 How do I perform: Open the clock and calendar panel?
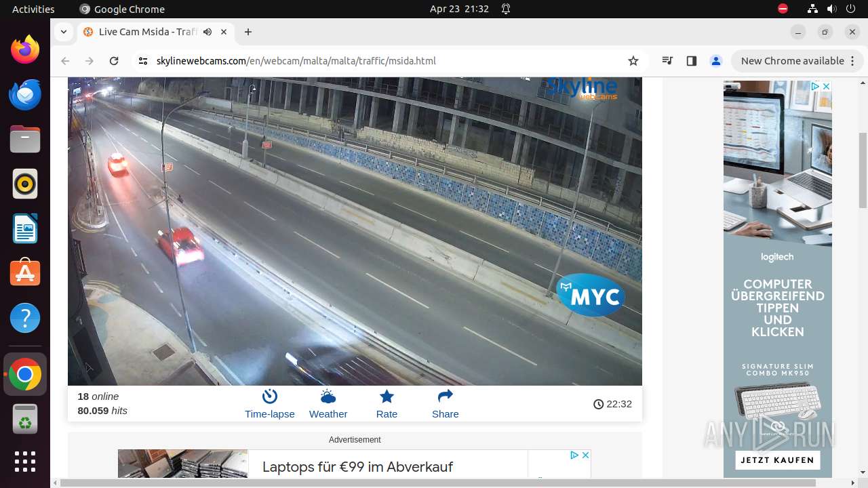click(459, 9)
